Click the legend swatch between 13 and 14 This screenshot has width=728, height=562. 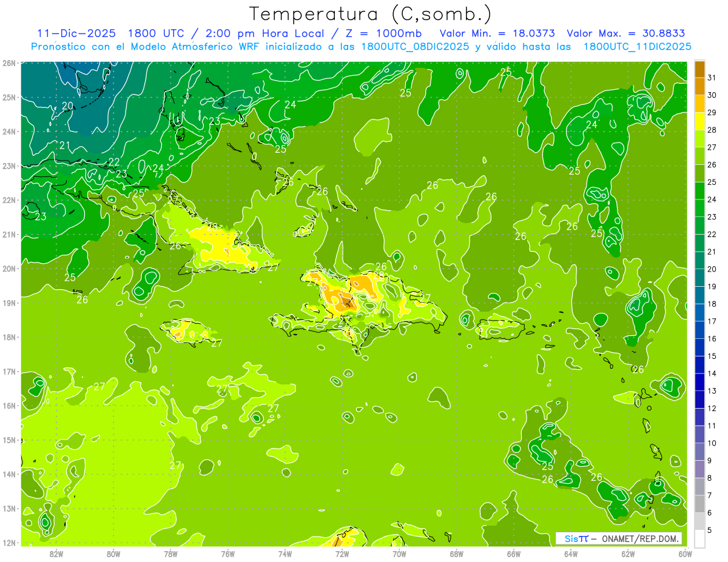[699, 382]
